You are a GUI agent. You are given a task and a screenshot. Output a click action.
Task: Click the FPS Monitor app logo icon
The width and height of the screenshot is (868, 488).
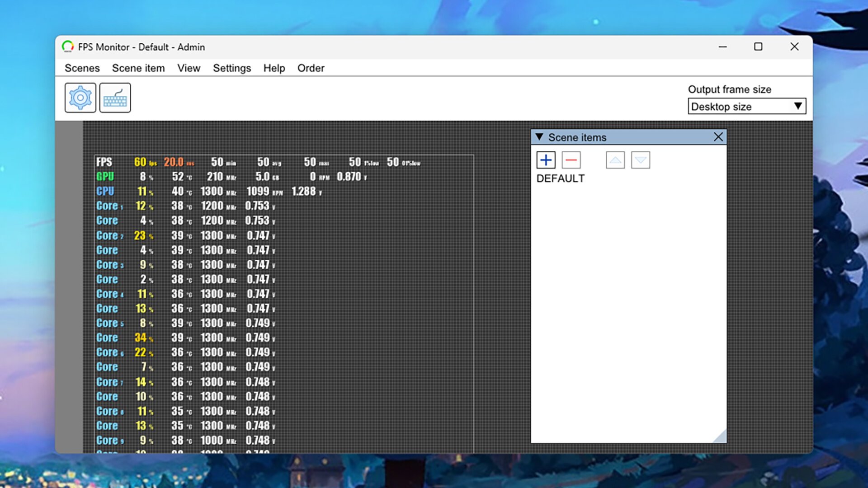click(x=67, y=47)
